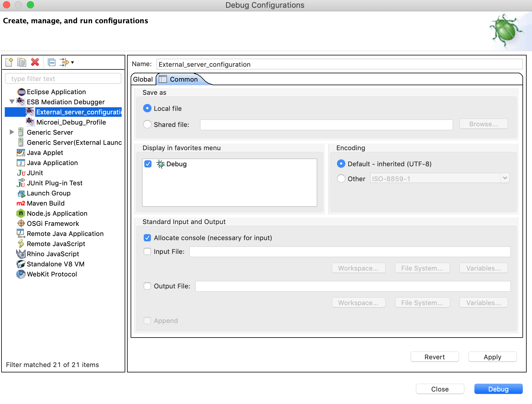532x404 pixels.
Task: Select the Local file radio button
Action: pos(147,108)
